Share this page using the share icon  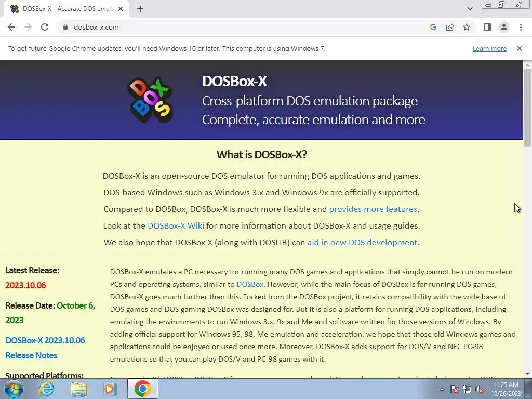click(x=450, y=27)
